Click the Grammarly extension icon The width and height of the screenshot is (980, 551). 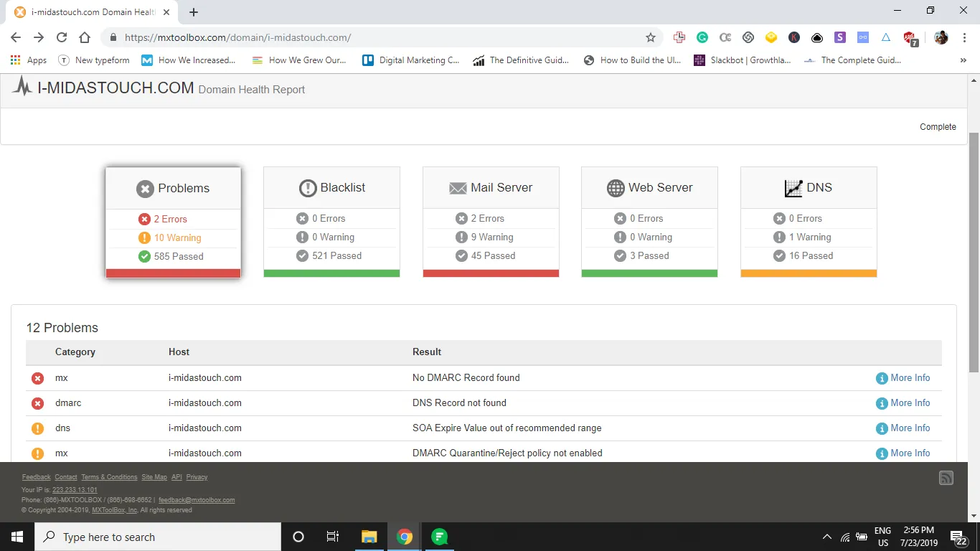702,37
